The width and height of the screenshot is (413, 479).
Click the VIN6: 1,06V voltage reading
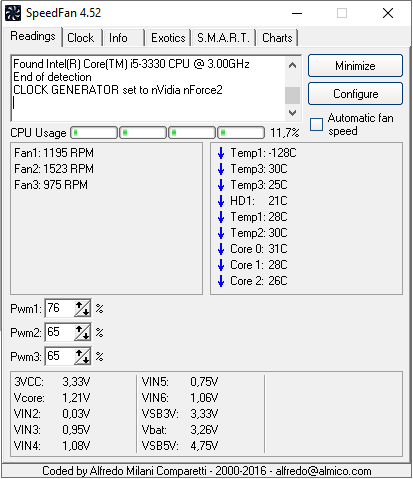(180, 398)
